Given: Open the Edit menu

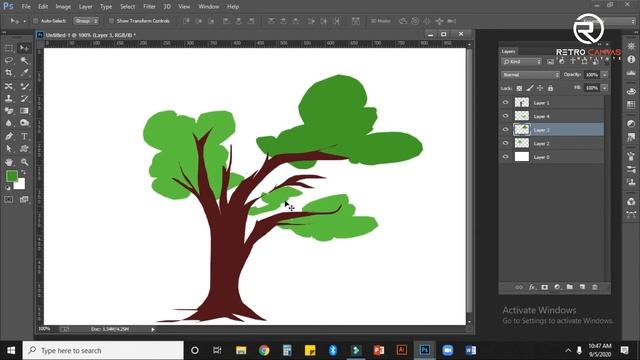Looking at the screenshot, I should coord(43,7).
